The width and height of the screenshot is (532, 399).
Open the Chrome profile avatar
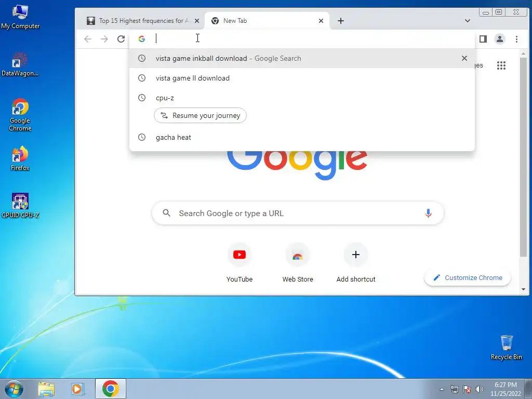pyautogui.click(x=499, y=39)
